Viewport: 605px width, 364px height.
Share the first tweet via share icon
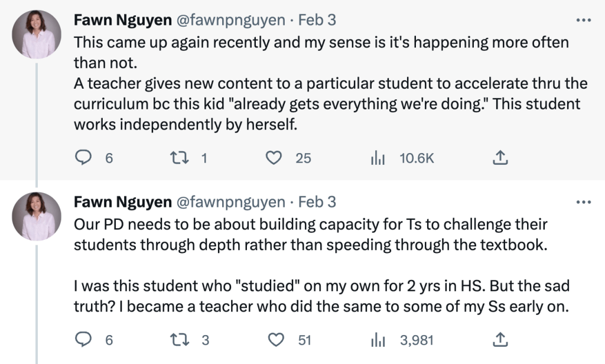coord(499,158)
